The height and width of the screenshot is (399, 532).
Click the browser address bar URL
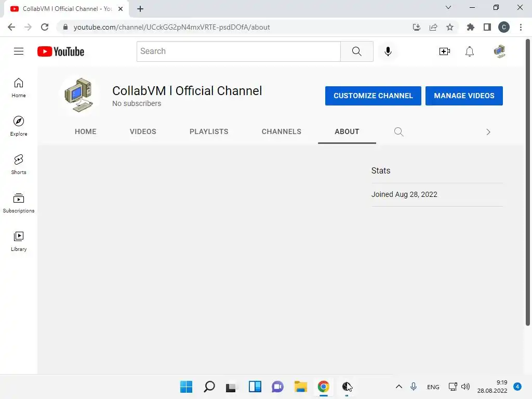click(171, 27)
